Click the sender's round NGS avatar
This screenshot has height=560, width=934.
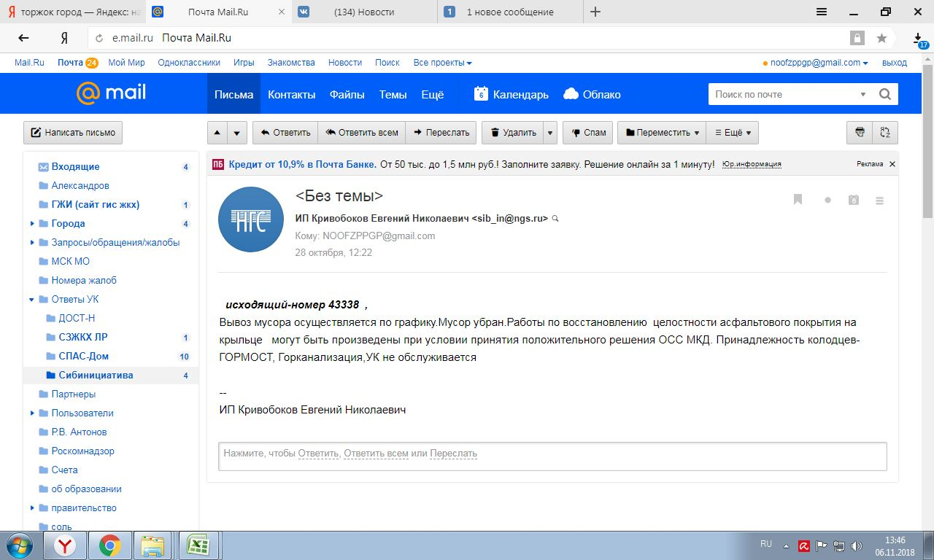click(x=251, y=219)
